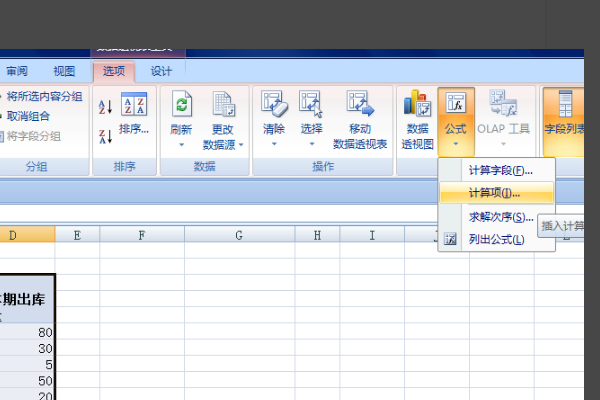Click the Refresh (刷新) icon
The height and width of the screenshot is (400, 600).
pyautogui.click(x=181, y=104)
